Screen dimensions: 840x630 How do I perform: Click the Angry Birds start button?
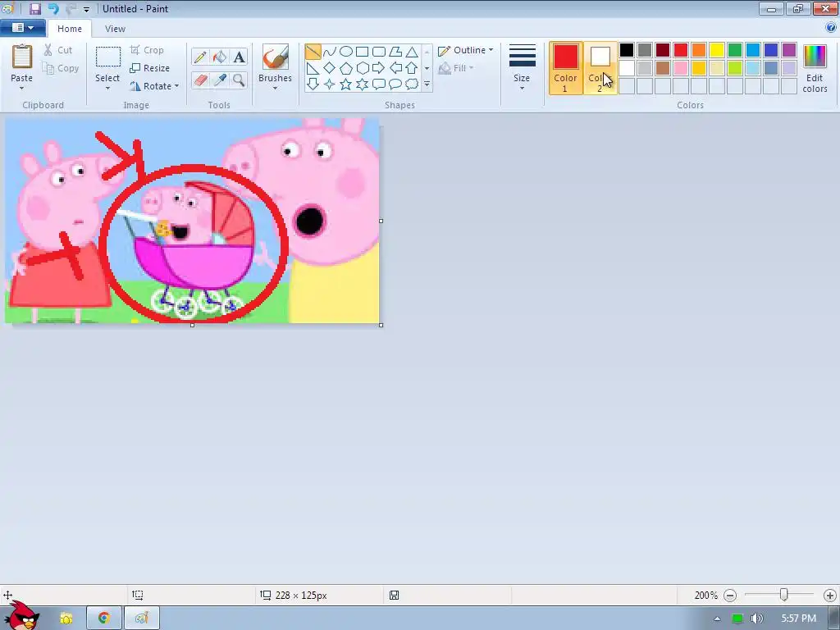coord(22,616)
